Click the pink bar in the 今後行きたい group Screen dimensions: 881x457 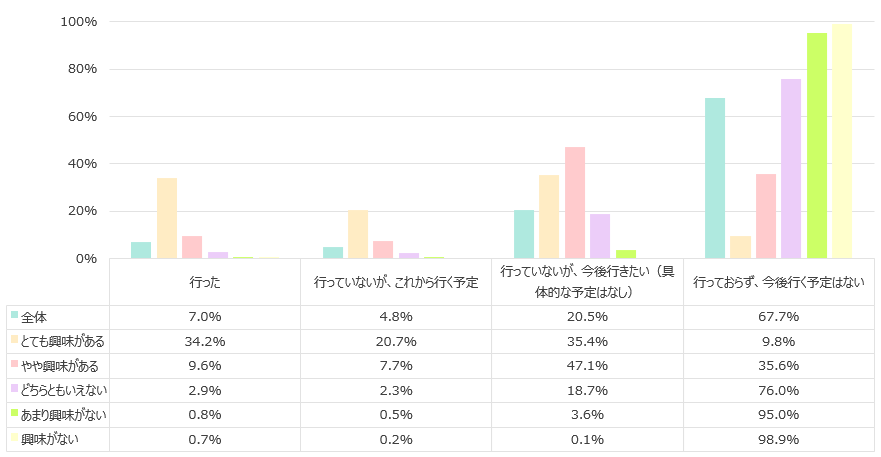coord(575,203)
